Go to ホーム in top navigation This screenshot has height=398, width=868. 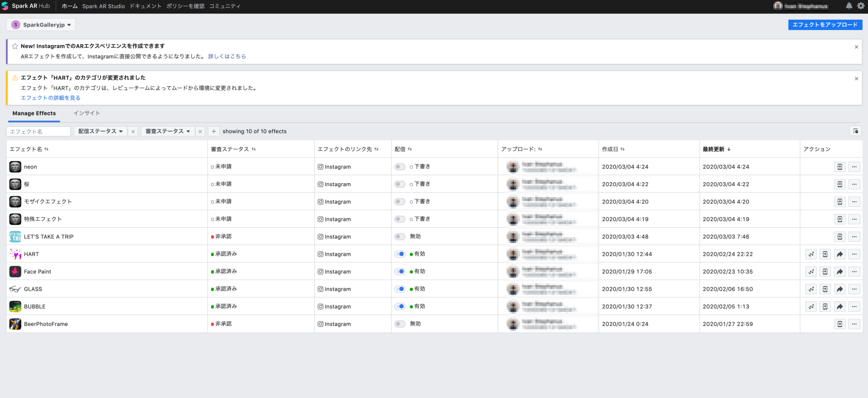click(x=70, y=6)
